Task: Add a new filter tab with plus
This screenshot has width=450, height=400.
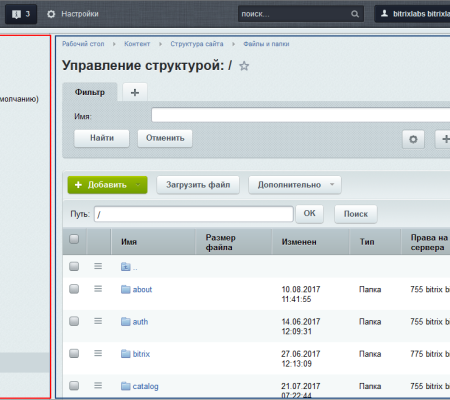Action: 135,92
